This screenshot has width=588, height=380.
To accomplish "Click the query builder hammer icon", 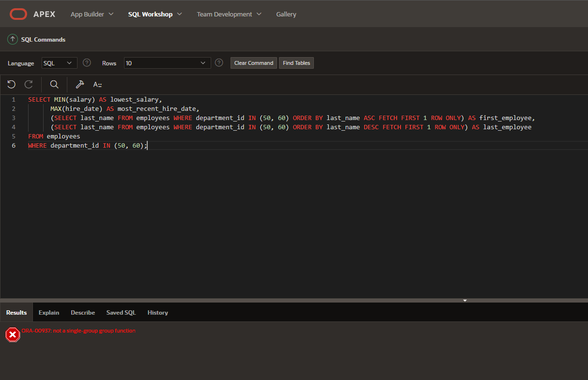I will pos(80,84).
